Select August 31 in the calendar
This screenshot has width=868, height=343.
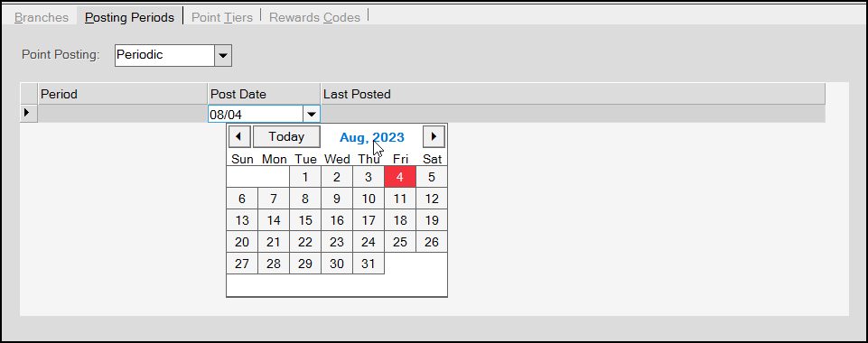[369, 264]
